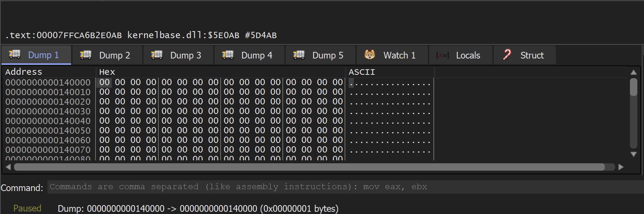The height and width of the screenshot is (214, 644).
Task: Click the Dump 5 tab memory icon
Action: [x=299, y=55]
